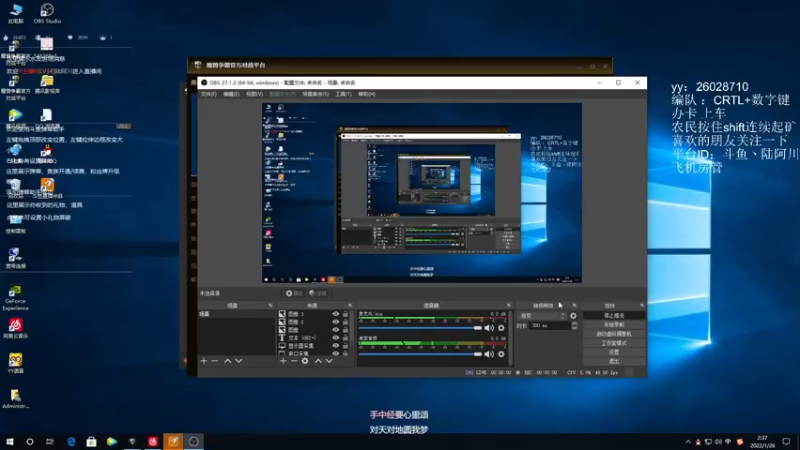Image resolution: width=800 pixels, height=450 pixels.
Task: Click the Start Recording button
Action: [614, 325]
